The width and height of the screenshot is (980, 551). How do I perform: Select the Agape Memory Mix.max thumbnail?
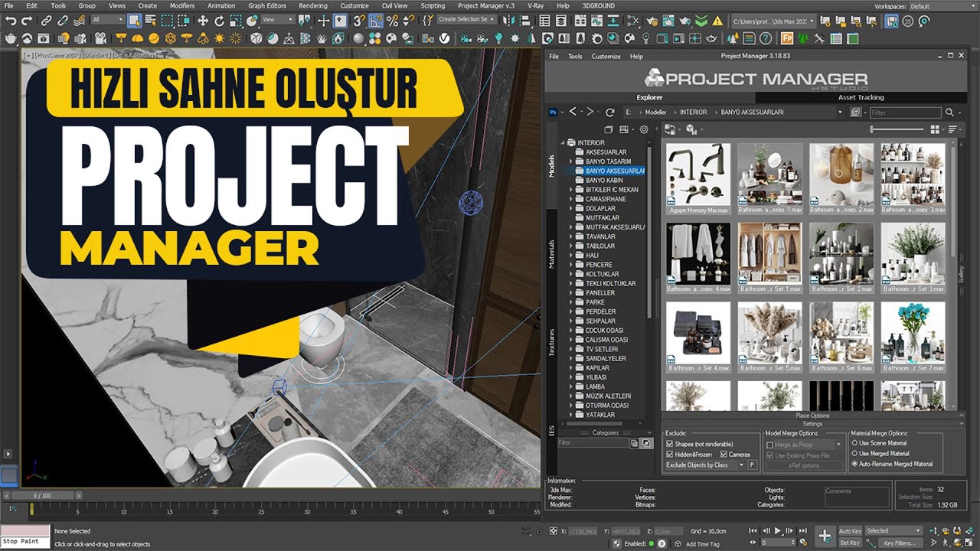pos(698,178)
